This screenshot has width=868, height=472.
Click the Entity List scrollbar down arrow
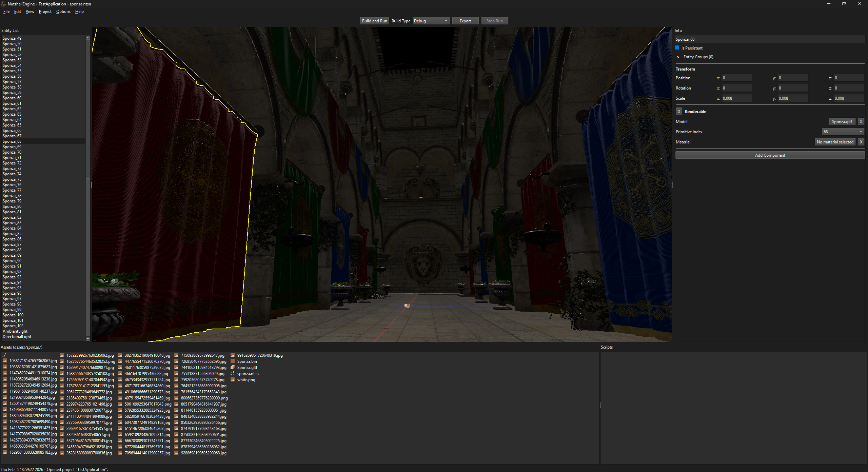pos(88,338)
